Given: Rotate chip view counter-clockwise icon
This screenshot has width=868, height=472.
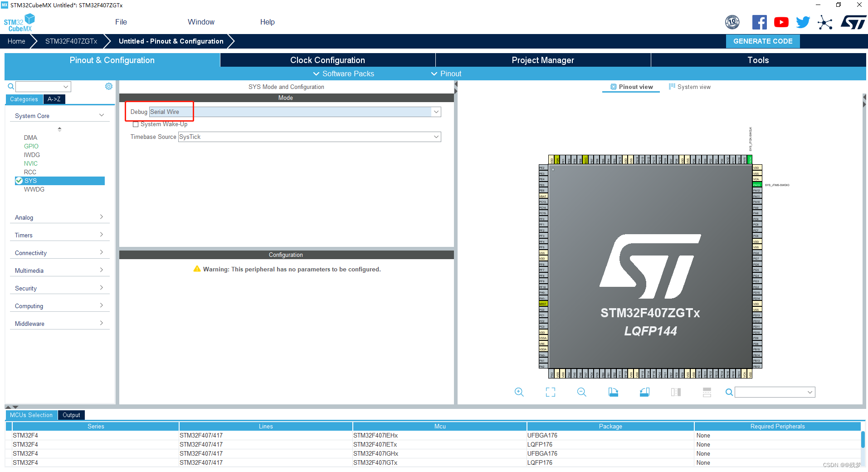Looking at the screenshot, I should (x=644, y=392).
